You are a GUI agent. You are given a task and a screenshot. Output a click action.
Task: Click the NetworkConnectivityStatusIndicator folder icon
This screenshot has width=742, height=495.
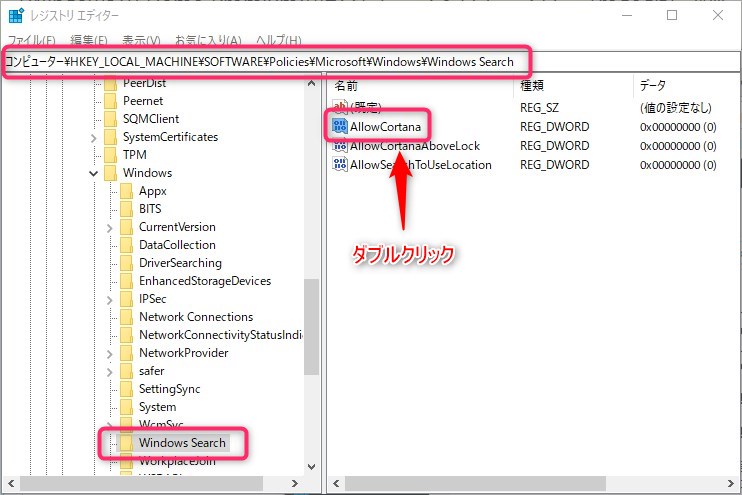126,335
